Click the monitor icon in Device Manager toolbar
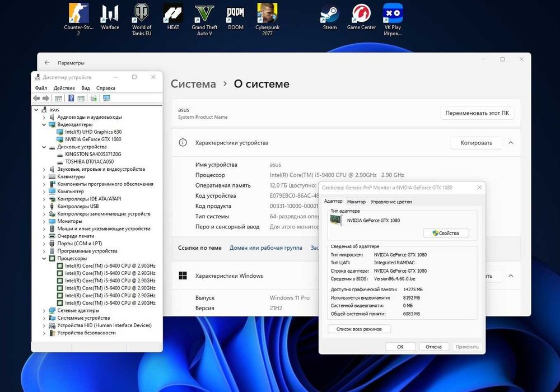Image resolution: width=560 pixels, height=392 pixels. [x=106, y=98]
